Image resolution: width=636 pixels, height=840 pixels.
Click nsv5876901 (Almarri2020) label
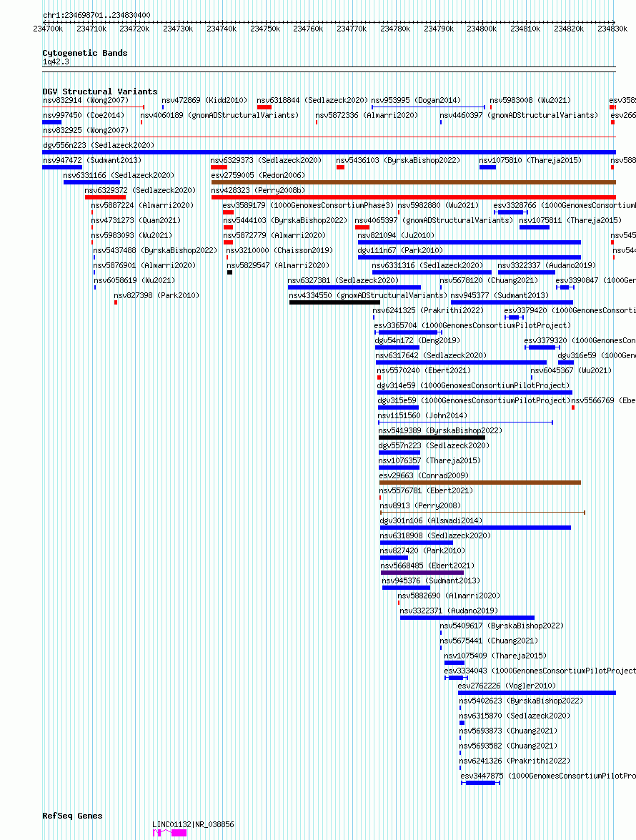point(144,265)
